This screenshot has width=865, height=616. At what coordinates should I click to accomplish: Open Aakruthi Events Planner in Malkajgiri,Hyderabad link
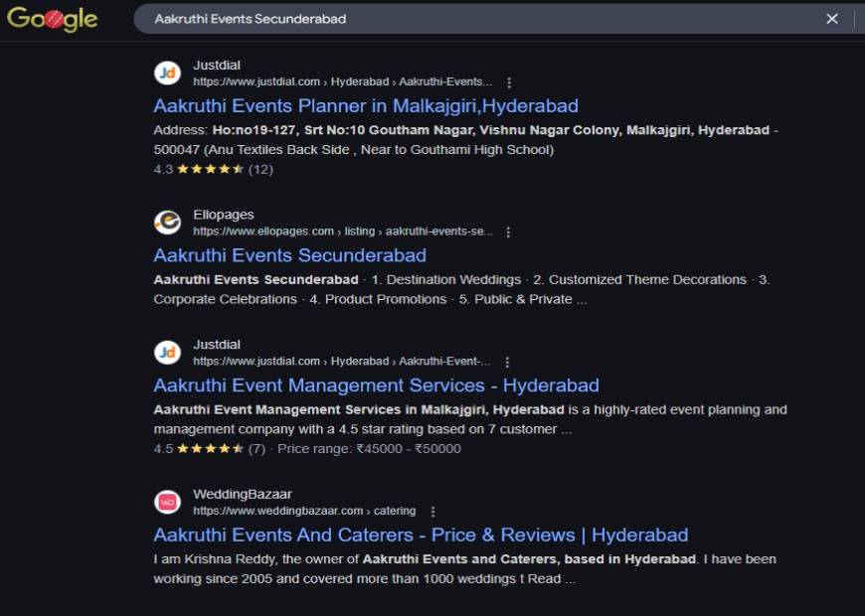pos(366,105)
